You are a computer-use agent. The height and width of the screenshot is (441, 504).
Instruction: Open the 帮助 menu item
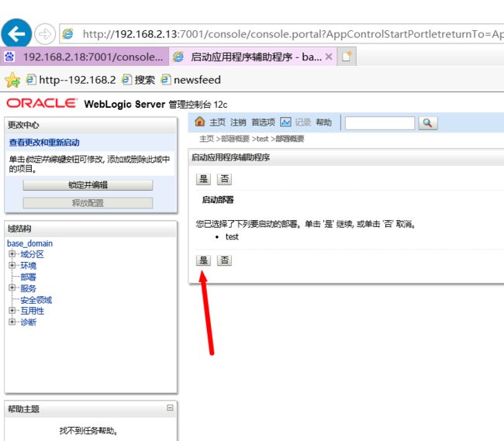pos(323,122)
